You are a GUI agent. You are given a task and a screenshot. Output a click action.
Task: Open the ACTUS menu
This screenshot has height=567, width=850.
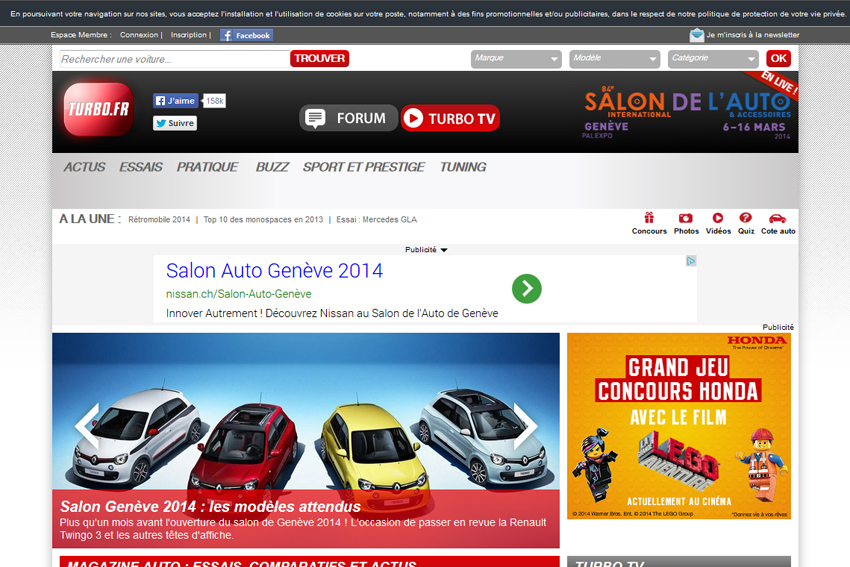pyautogui.click(x=84, y=167)
